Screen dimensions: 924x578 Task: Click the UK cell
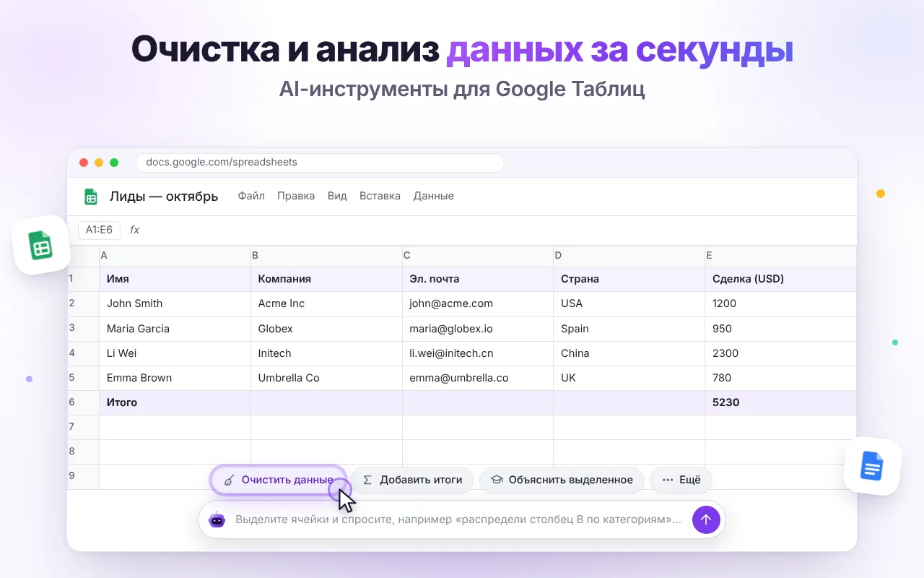click(629, 378)
